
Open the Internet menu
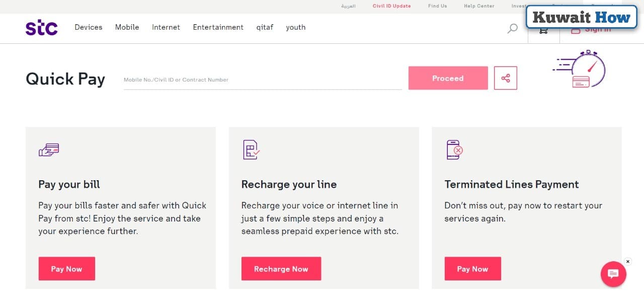coord(166,27)
